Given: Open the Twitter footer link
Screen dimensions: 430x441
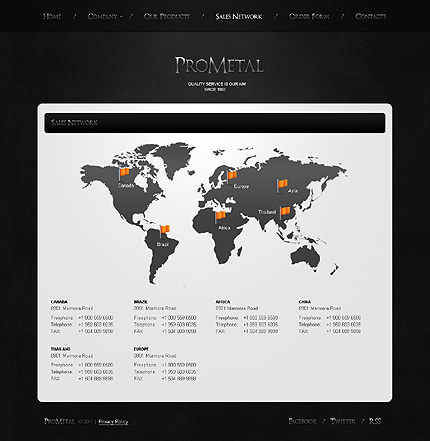Looking at the screenshot, I should 343,421.
